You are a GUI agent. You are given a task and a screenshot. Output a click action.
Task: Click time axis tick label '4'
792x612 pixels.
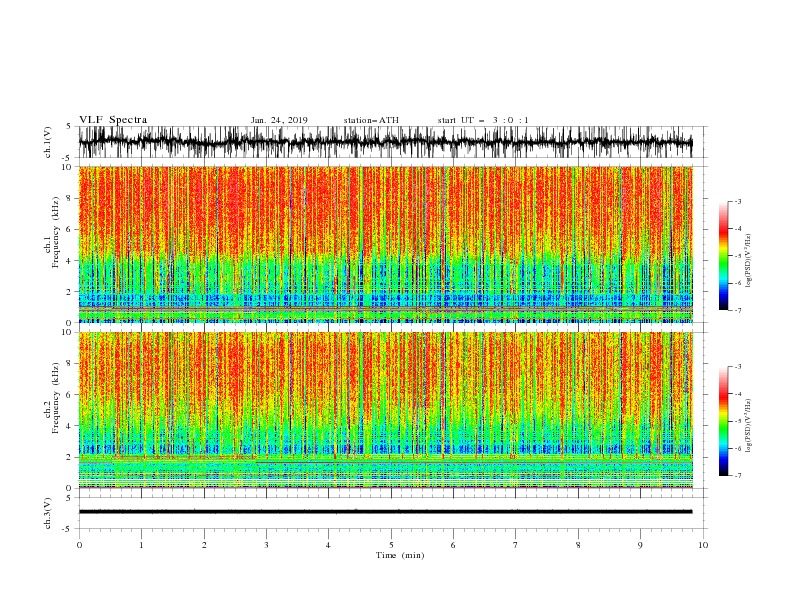click(x=328, y=545)
